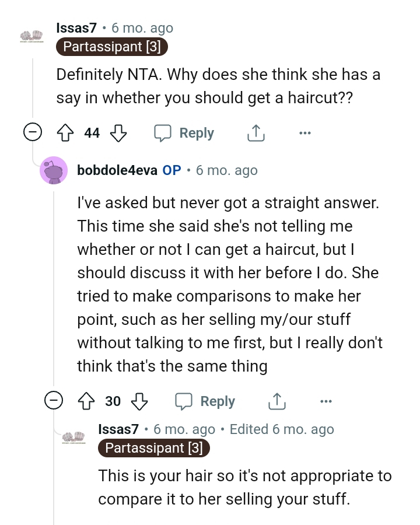The width and height of the screenshot is (420, 525).
Task: Open the share icon on Issas7's comment
Action: click(x=256, y=132)
